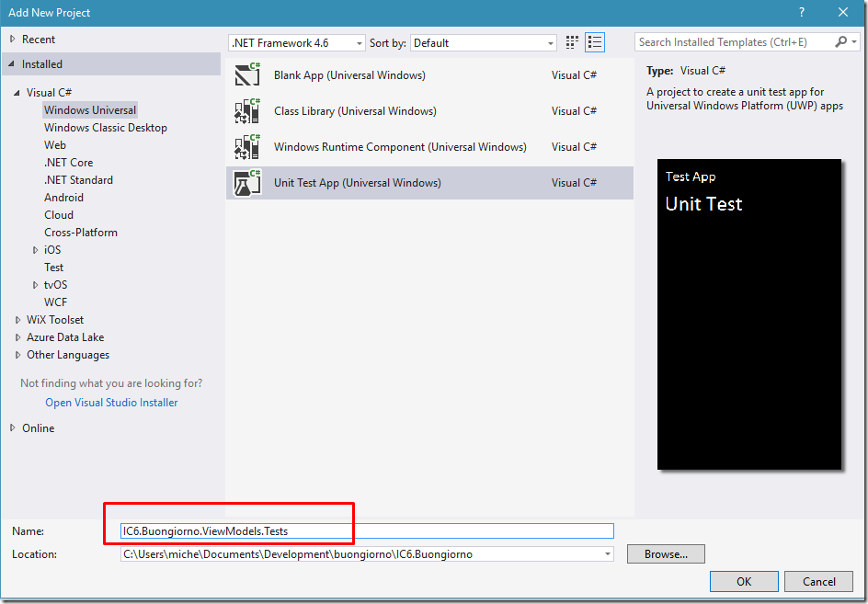The width and height of the screenshot is (868, 604).
Task: Click the Unit Test App template icon
Action: click(247, 183)
